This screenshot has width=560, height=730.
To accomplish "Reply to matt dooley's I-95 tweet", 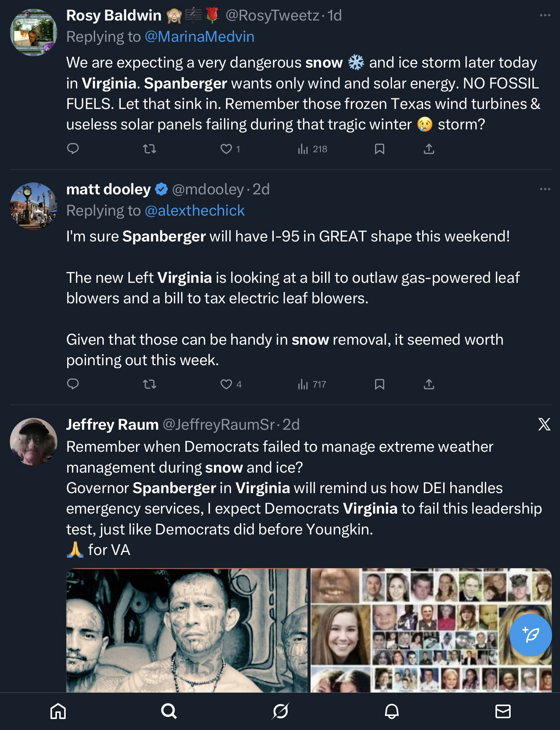I will [x=73, y=384].
